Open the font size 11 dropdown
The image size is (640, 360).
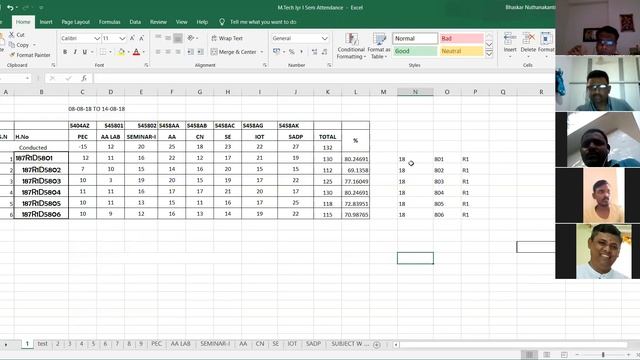coord(122,38)
